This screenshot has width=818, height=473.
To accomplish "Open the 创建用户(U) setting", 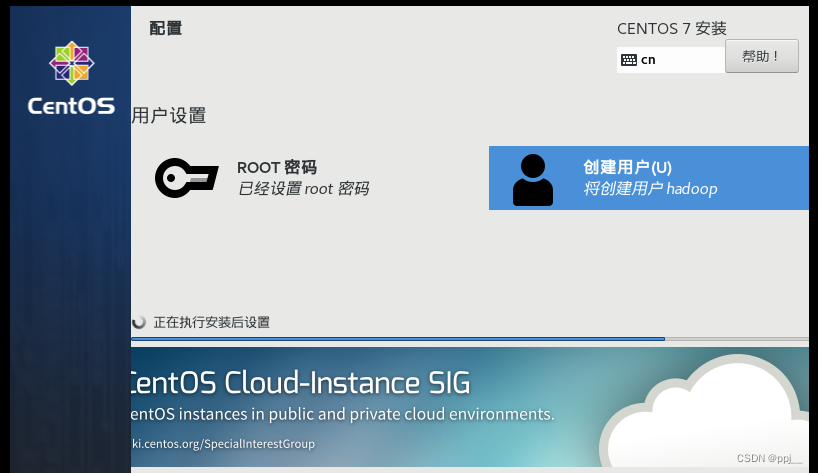I will pos(648,178).
